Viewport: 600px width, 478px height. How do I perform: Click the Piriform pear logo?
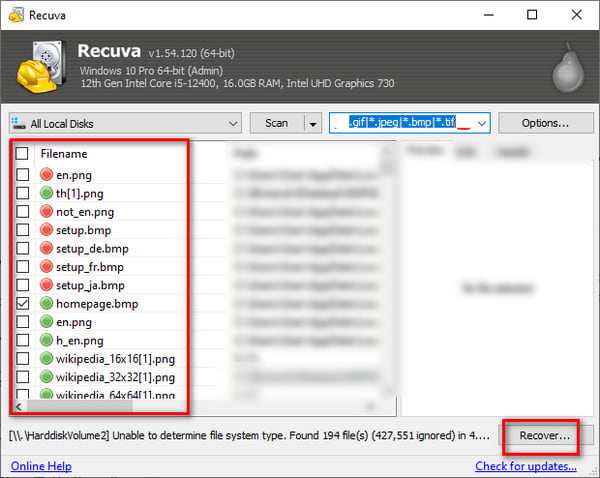tap(568, 68)
